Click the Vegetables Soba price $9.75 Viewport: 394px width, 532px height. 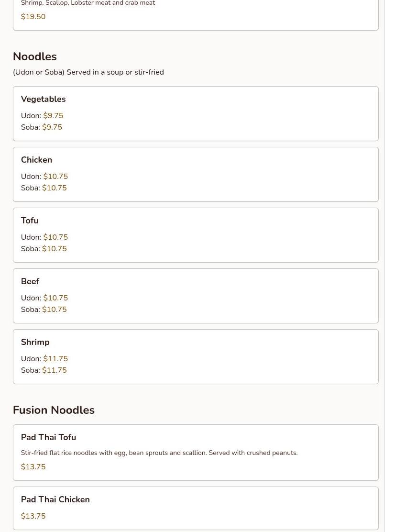(52, 127)
